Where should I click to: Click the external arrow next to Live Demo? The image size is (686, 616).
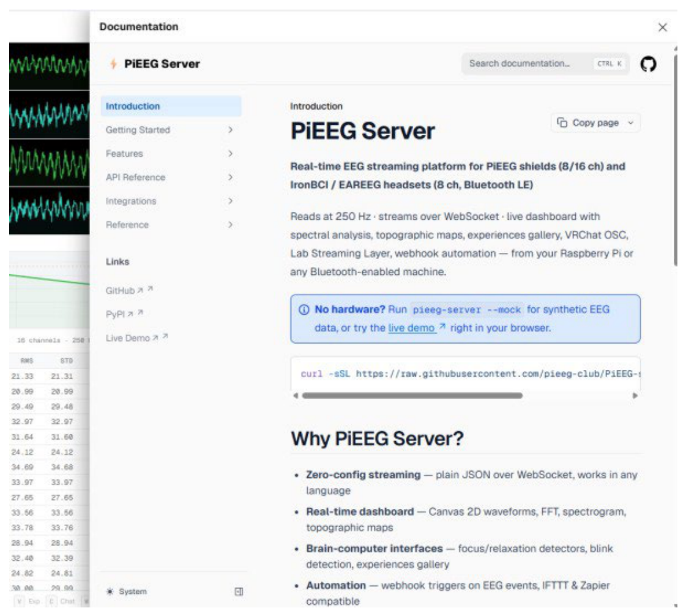(165, 336)
